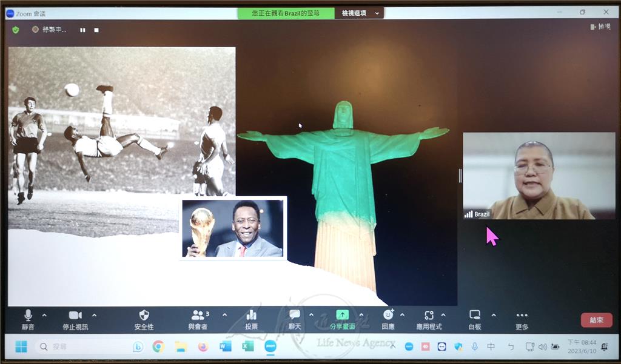Screen dimensions: 621x364
Task: Open the Participants (與會者) panel
Action: pyautogui.click(x=198, y=320)
